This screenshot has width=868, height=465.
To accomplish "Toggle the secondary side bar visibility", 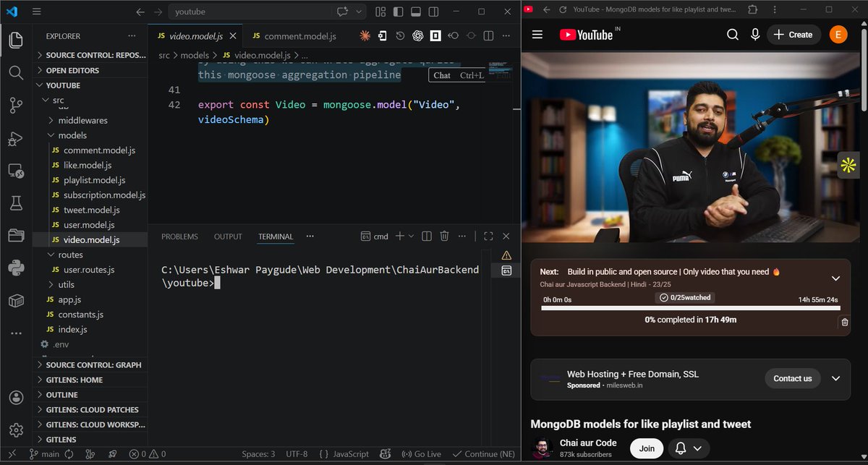I will pyautogui.click(x=433, y=12).
